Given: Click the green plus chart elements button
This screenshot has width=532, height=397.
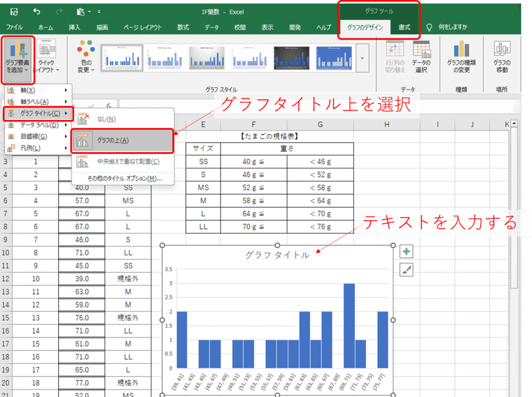Looking at the screenshot, I should (x=406, y=252).
